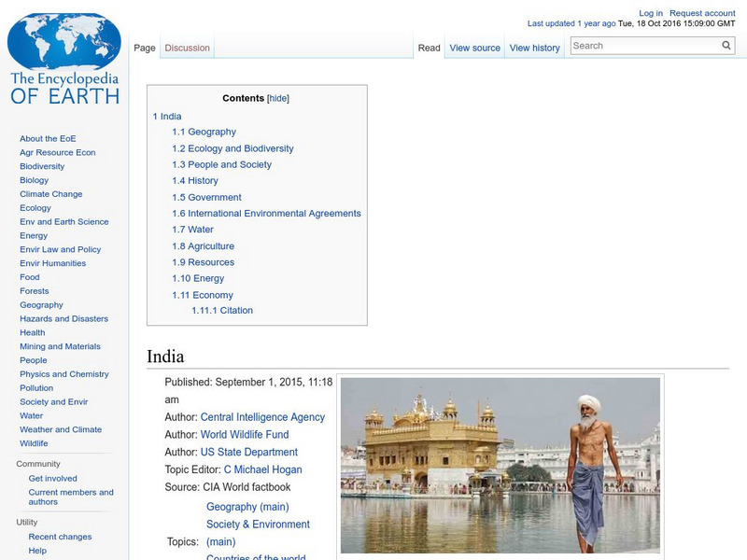
Task: Click Get involved under Community
Action: coord(51,477)
